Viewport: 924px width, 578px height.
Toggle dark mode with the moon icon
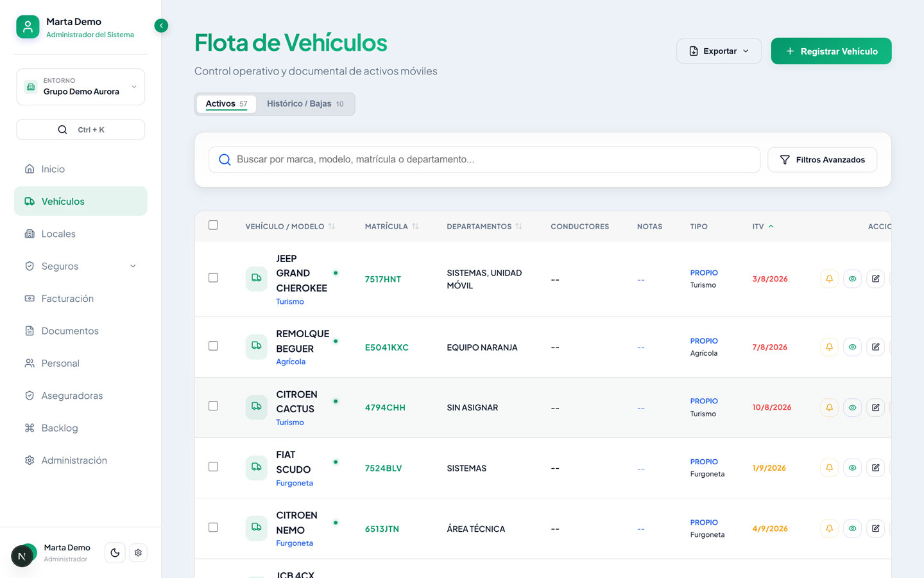pyautogui.click(x=115, y=553)
